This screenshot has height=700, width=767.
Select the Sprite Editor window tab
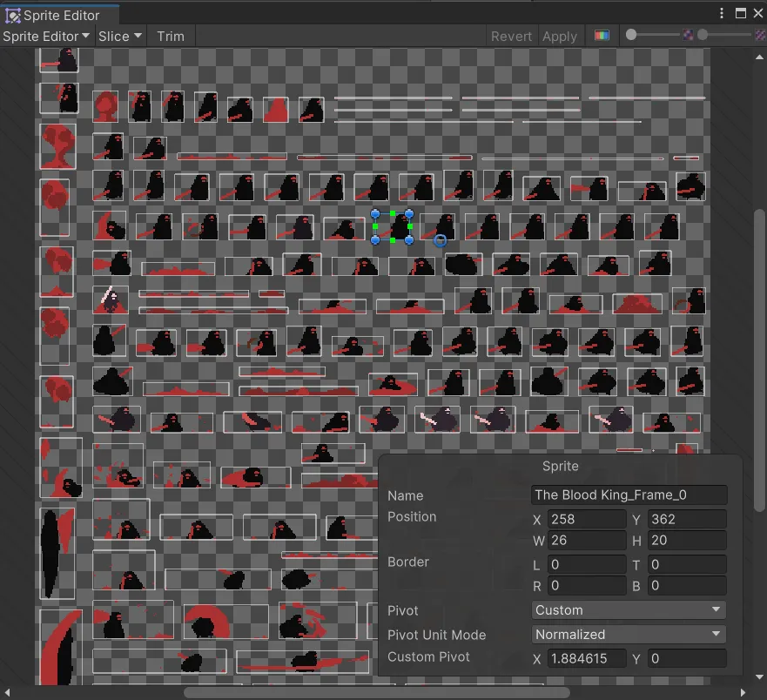pos(60,16)
